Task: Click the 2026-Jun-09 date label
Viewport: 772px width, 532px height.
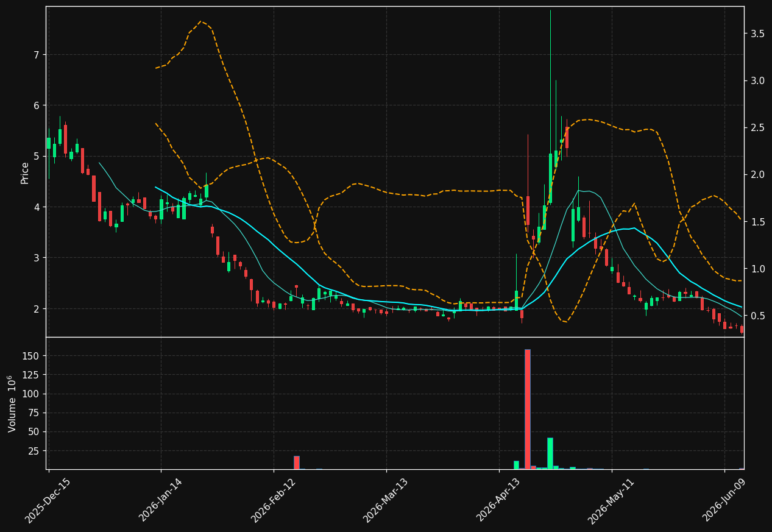Action: [x=724, y=500]
